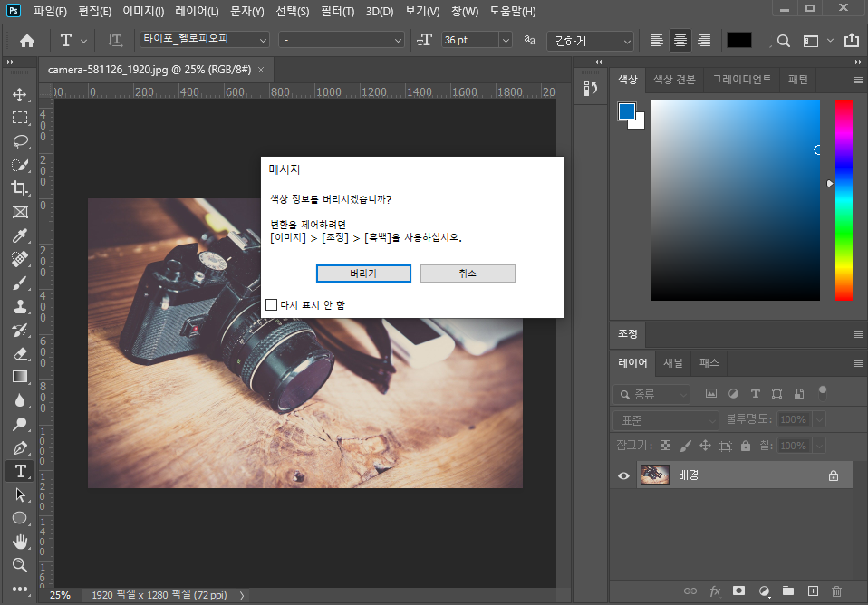Switch to the 채널 tab

tap(672, 363)
